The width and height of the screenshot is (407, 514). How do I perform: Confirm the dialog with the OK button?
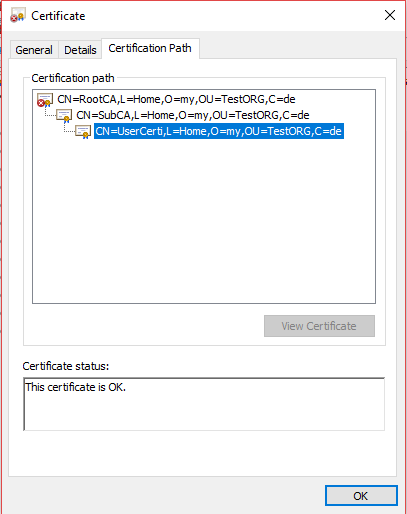[x=361, y=496]
